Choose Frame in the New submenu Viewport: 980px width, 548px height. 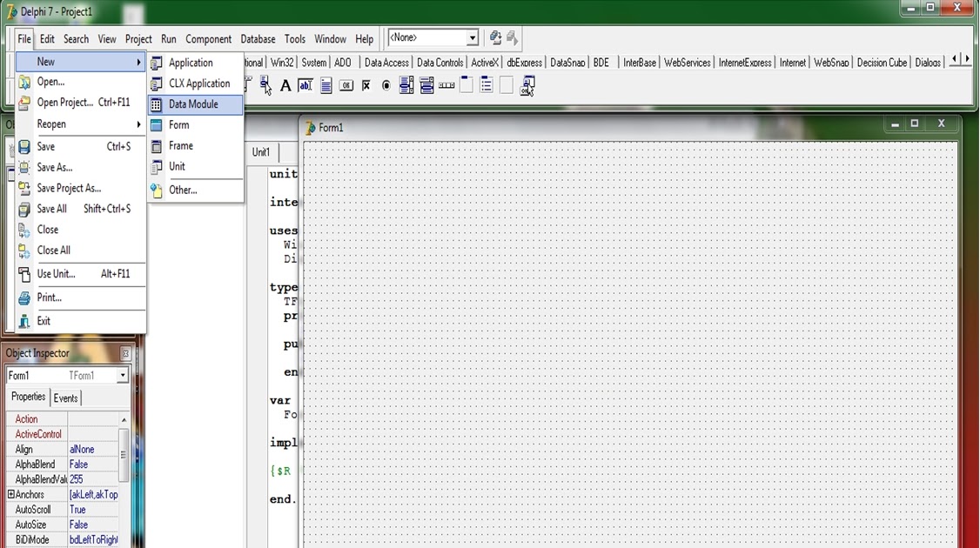point(196,145)
